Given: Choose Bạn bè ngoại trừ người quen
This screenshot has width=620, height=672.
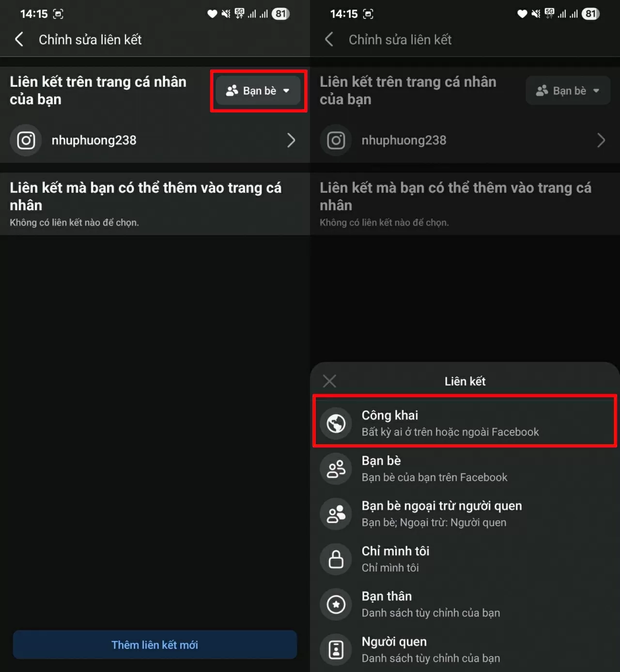Looking at the screenshot, I should pos(465,514).
